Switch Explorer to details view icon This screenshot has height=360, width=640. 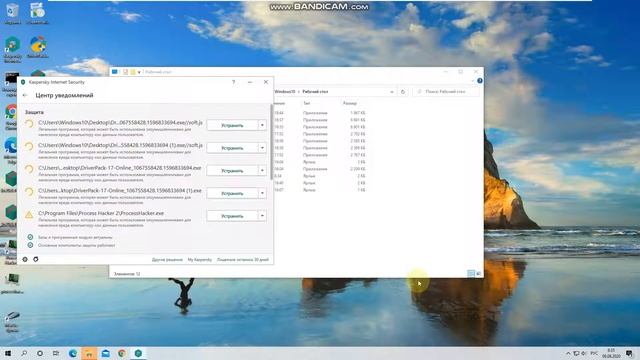click(471, 273)
